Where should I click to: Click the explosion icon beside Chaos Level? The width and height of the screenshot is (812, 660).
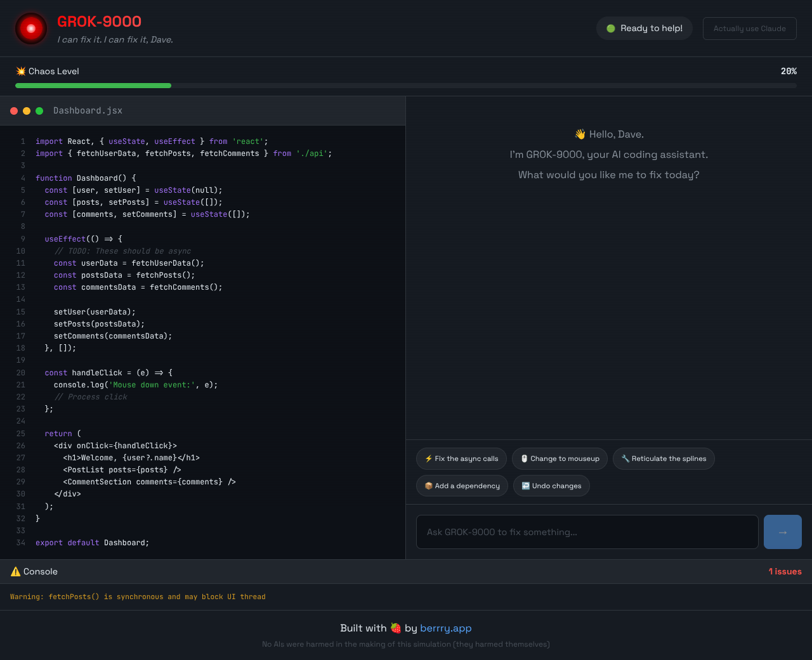[20, 71]
